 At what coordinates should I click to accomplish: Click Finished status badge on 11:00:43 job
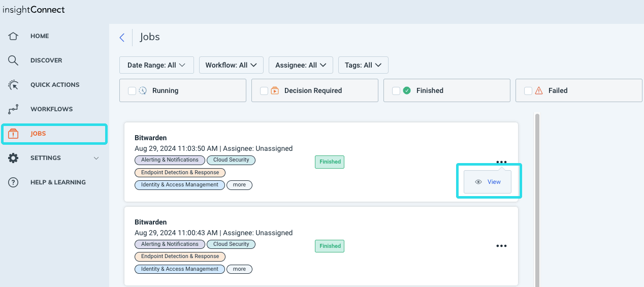point(330,246)
